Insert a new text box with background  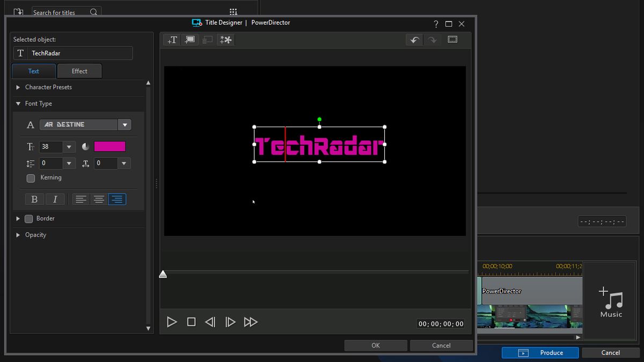coord(189,39)
